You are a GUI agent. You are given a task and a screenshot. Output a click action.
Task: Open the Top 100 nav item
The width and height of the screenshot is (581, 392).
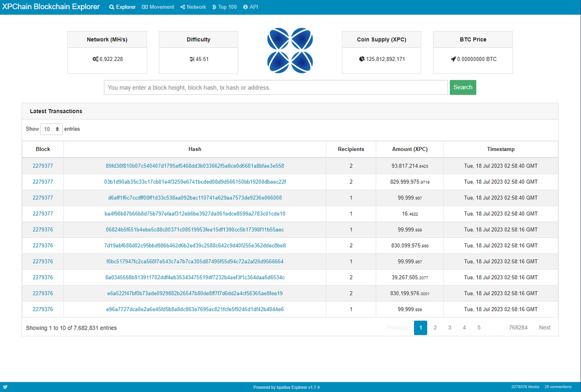click(x=224, y=7)
